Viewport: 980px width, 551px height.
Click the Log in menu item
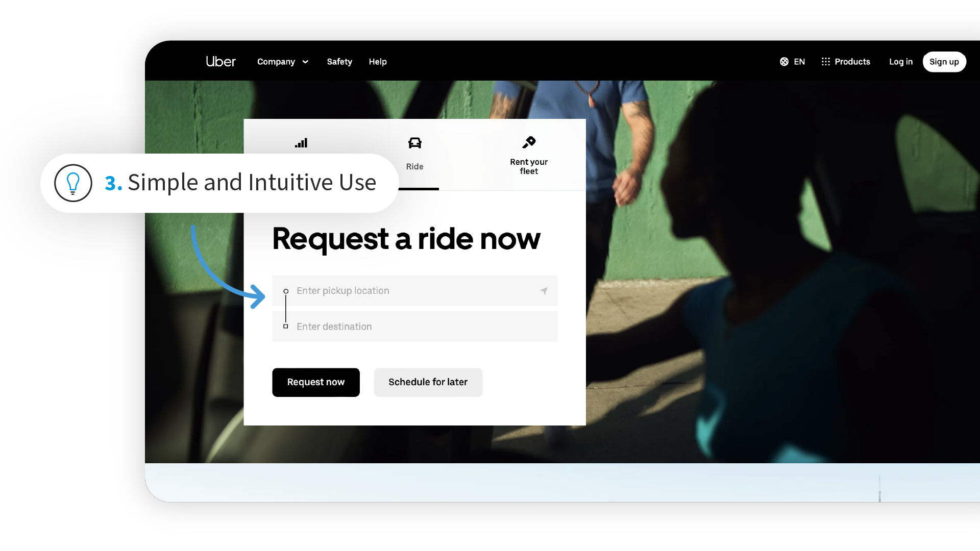[x=900, y=61]
